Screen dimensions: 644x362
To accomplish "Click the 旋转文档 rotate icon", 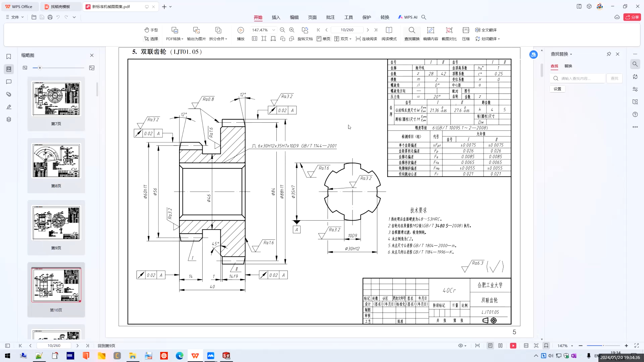I will [305, 39].
